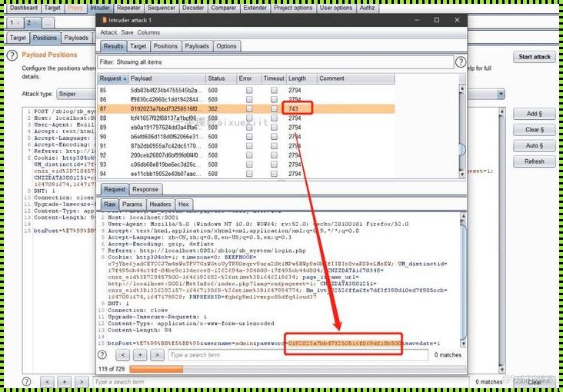Click the plus button in attack window search bar
563x392 pixels.
pos(140,355)
